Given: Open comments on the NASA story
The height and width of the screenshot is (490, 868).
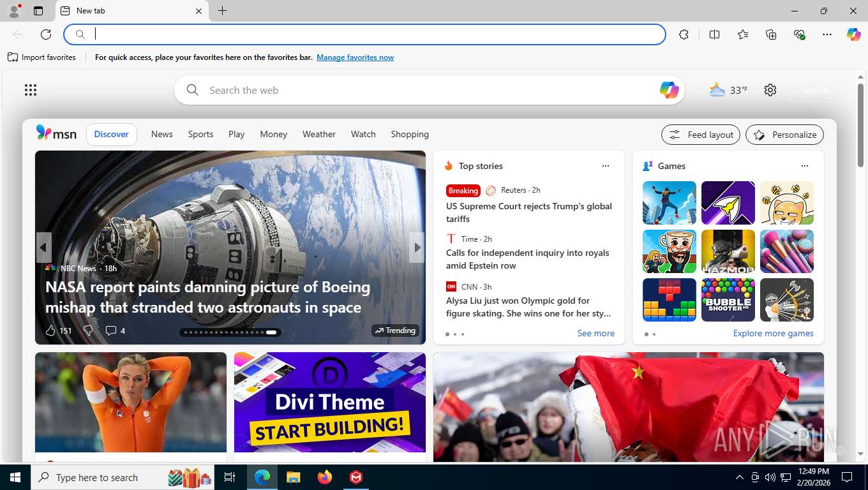Looking at the screenshot, I should [115, 330].
